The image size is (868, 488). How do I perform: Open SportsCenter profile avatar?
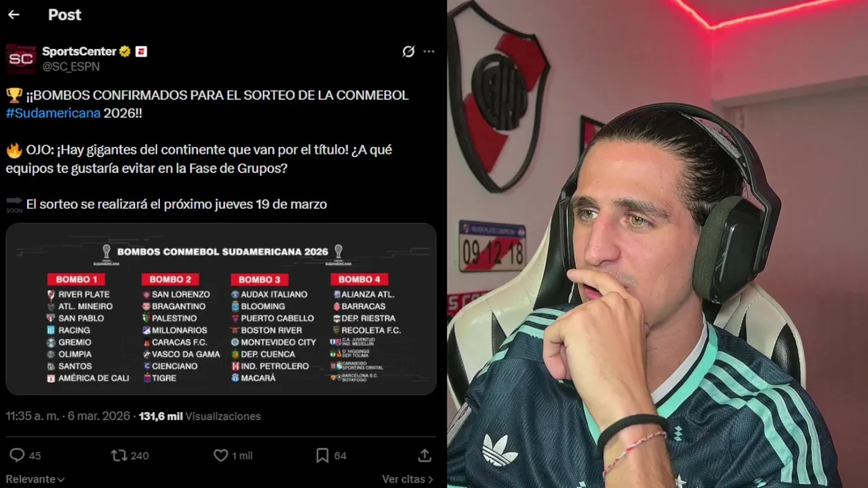click(x=20, y=58)
